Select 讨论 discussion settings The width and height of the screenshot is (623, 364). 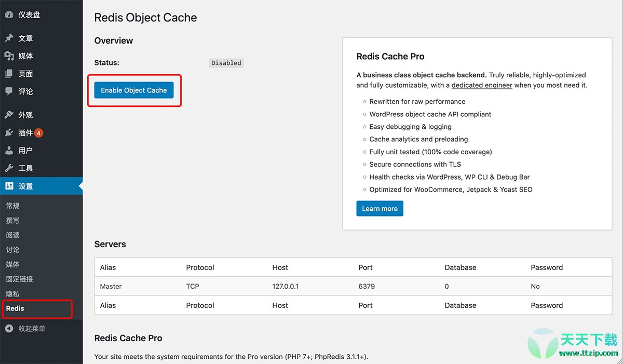click(13, 250)
